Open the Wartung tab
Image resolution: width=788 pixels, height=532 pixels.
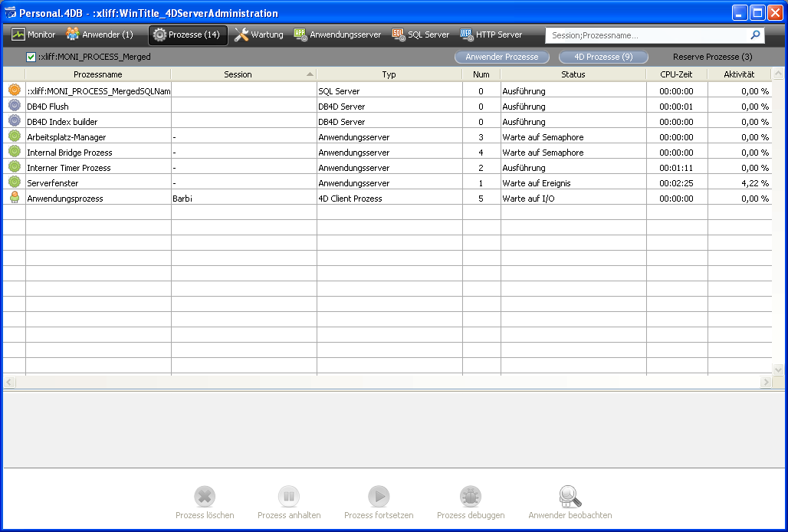coord(259,34)
